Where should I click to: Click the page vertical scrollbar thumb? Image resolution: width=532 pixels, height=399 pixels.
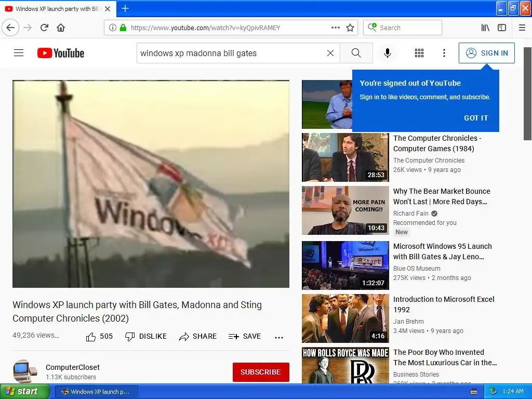pos(527,94)
